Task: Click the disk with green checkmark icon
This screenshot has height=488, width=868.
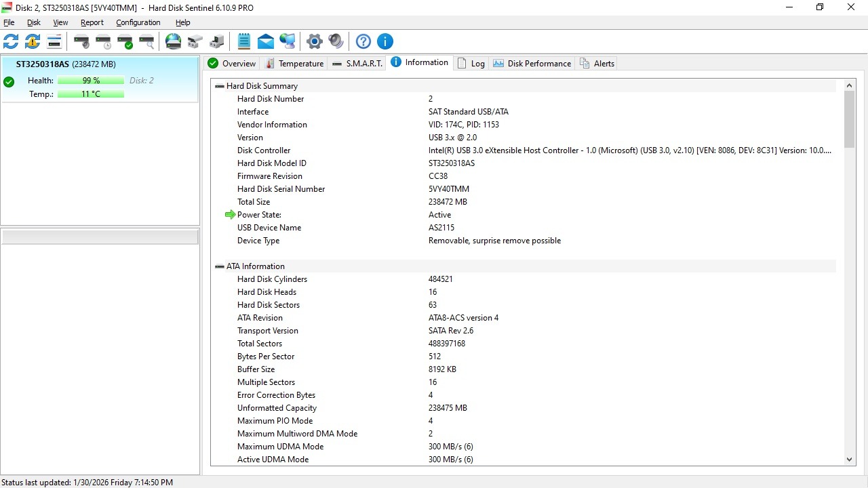Action: click(125, 41)
